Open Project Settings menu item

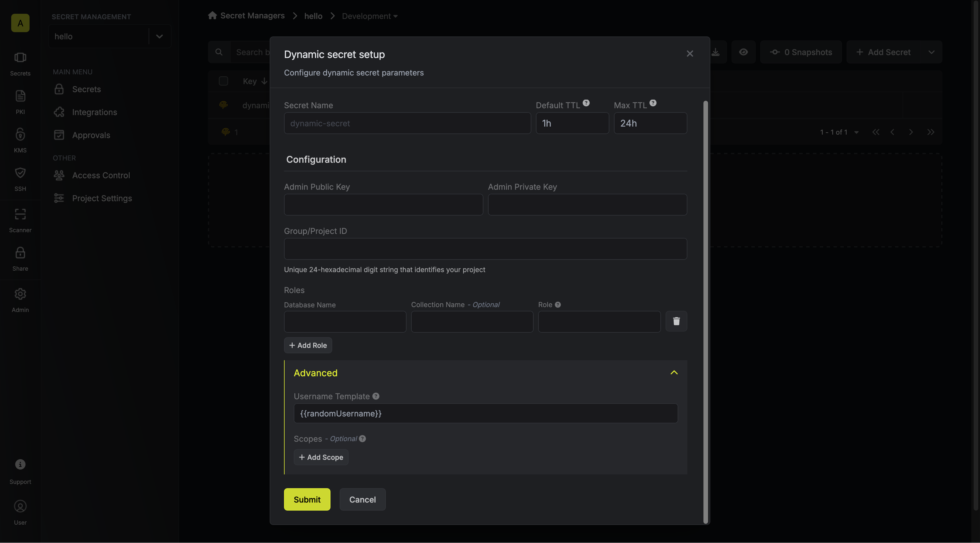[102, 198]
